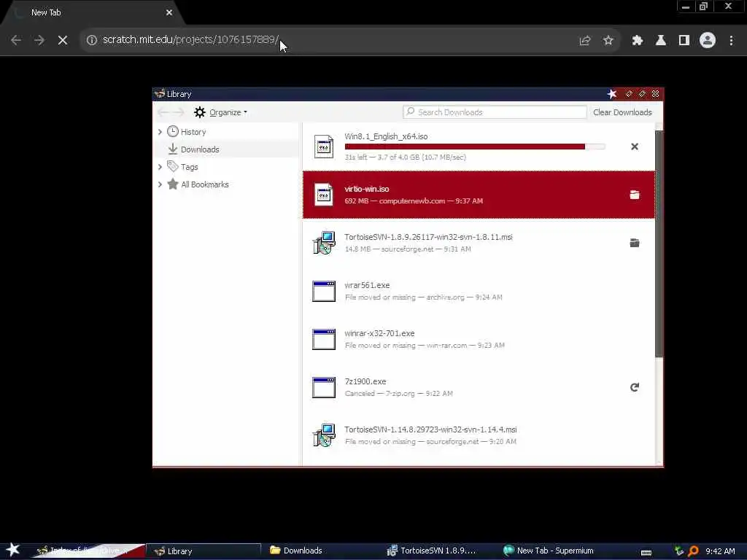The image size is (747, 560).
Task: Open the browser profile avatar
Action: click(x=708, y=41)
